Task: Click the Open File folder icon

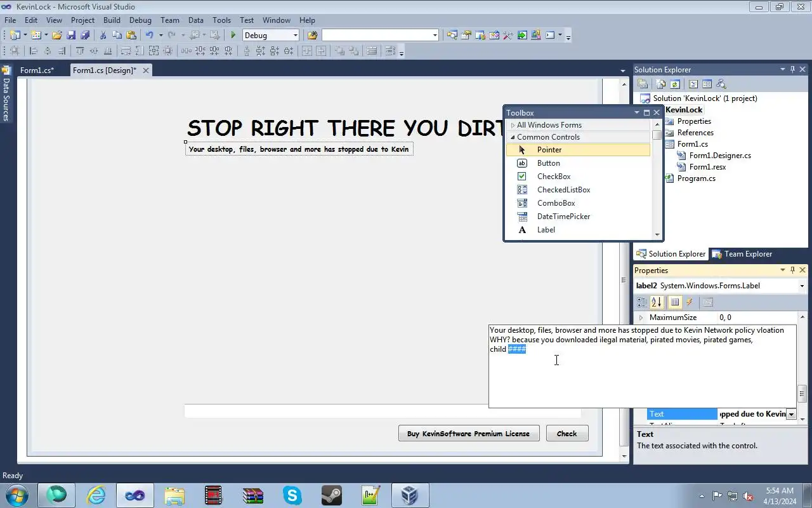Action: tap(57, 35)
